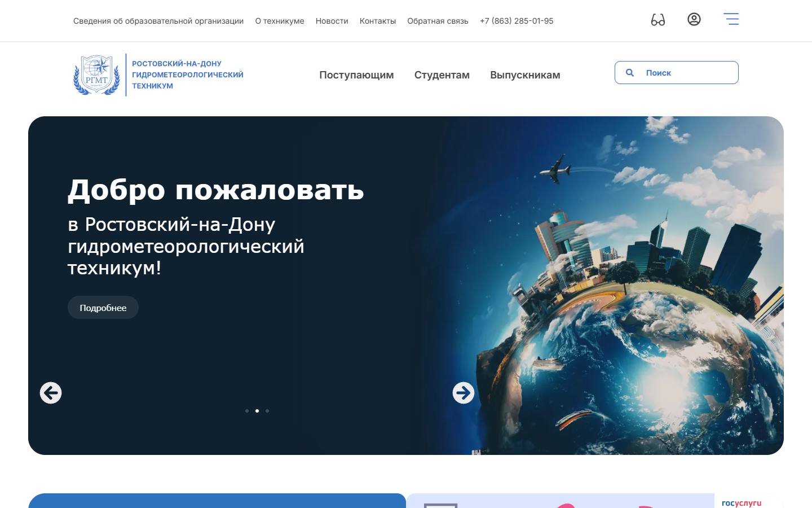Click Ростовский-на-Дону гидрометеорологический техникум title link
The width and height of the screenshot is (812, 508).
(188, 75)
